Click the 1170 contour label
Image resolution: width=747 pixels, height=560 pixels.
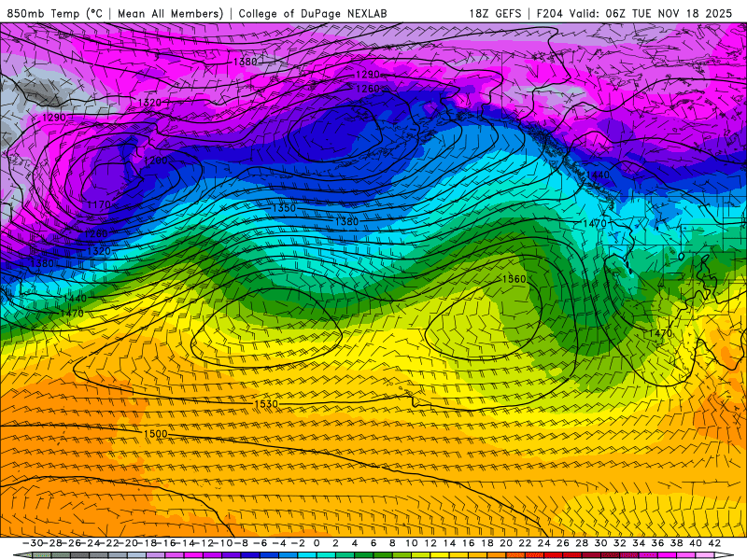[99, 204]
